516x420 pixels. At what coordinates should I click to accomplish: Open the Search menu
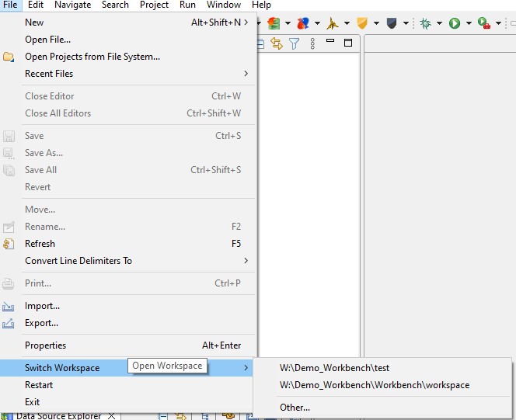tap(115, 5)
